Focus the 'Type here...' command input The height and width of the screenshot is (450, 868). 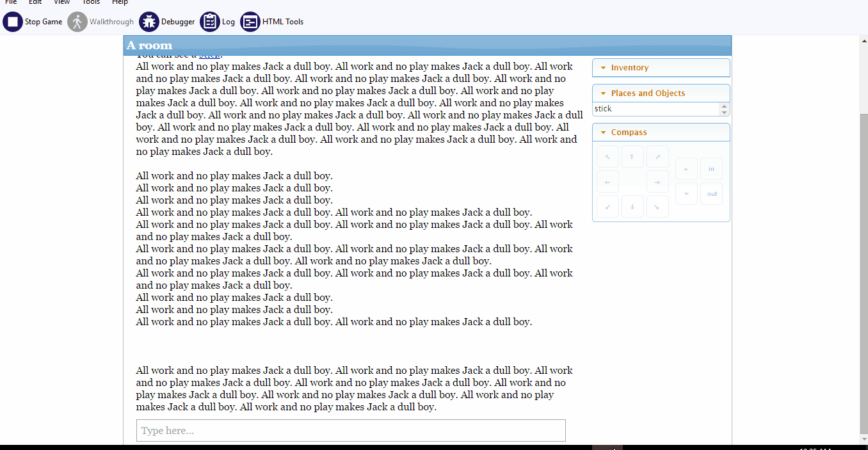[x=351, y=431]
